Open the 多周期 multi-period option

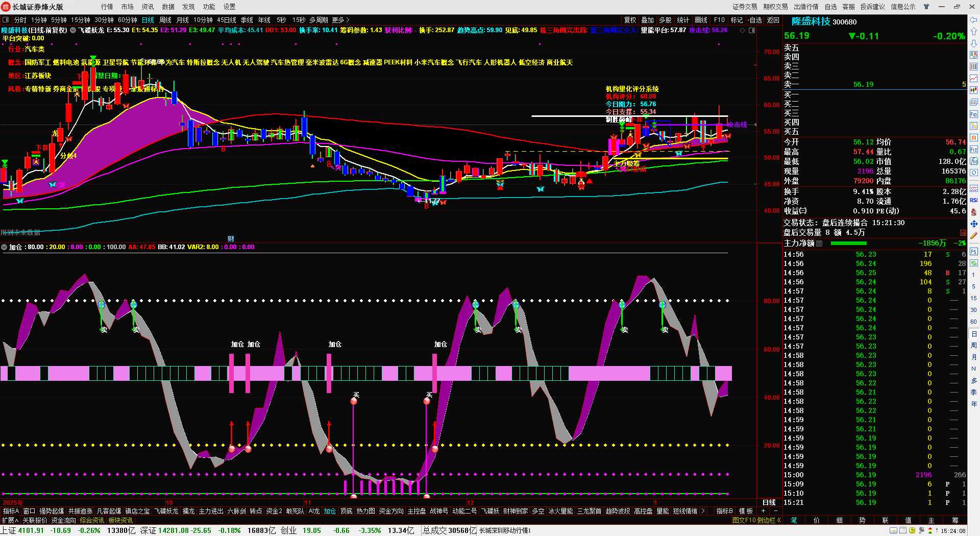[318, 20]
